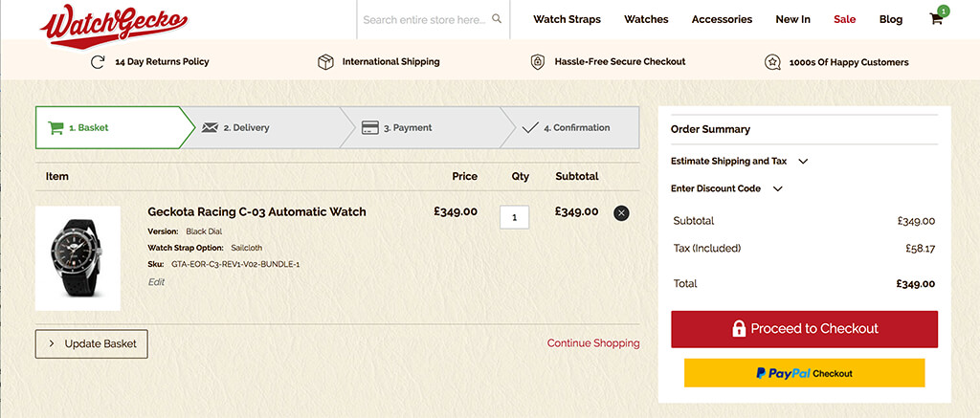Screen dimensions: 980x418
Task: Click the Qty column header
Action: click(520, 177)
